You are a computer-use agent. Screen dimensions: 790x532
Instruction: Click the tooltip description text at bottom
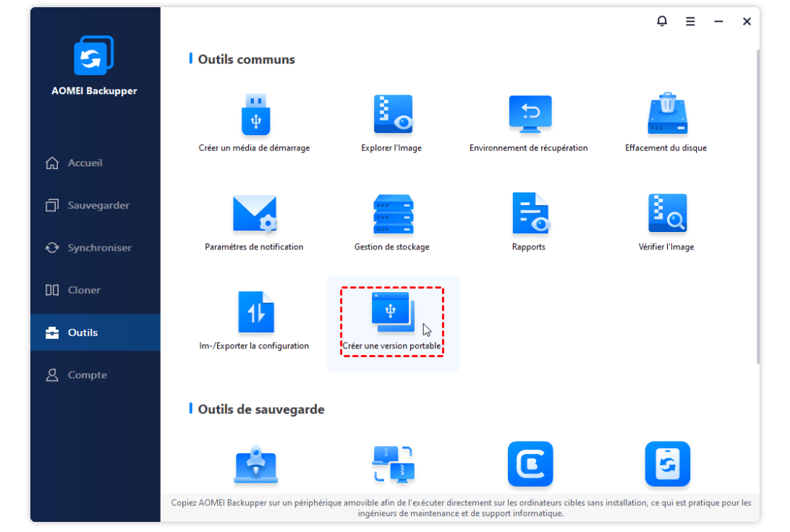point(461,508)
